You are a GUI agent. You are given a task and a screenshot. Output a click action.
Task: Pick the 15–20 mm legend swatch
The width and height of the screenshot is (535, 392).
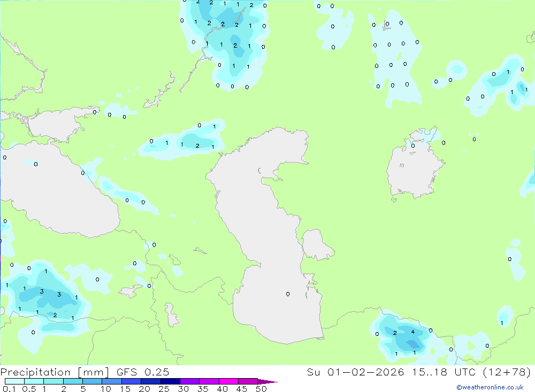point(132,381)
